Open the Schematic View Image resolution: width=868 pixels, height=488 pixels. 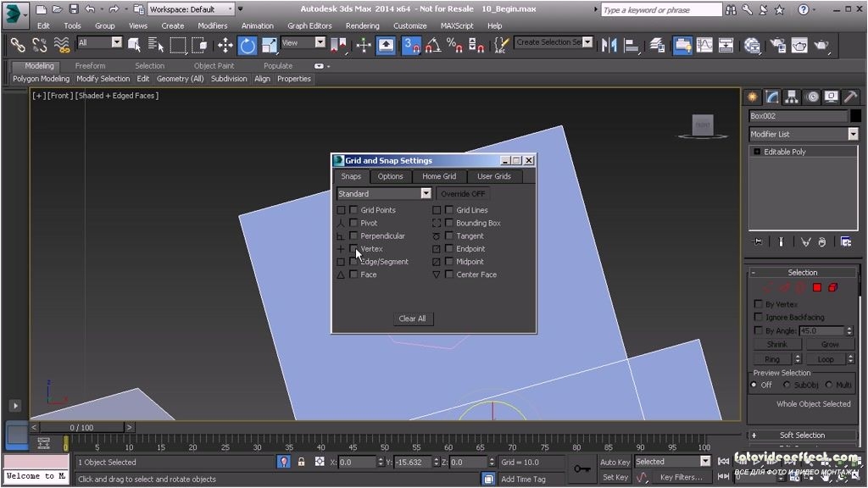(726, 45)
